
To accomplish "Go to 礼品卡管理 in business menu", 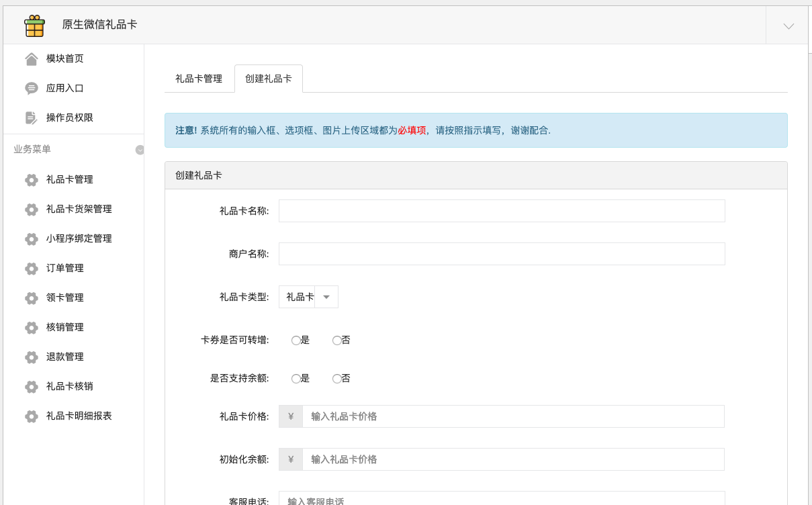I will coord(70,180).
